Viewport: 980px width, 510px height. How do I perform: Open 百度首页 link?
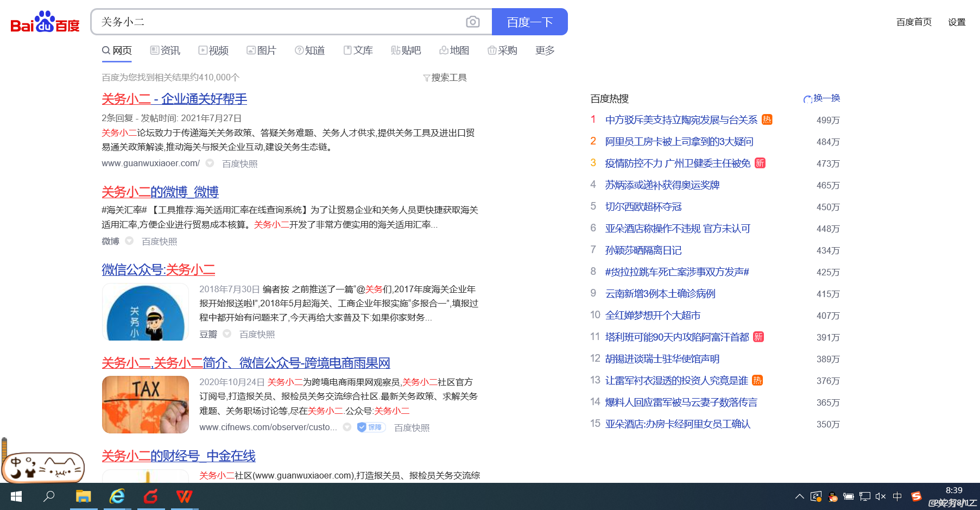coord(914,22)
